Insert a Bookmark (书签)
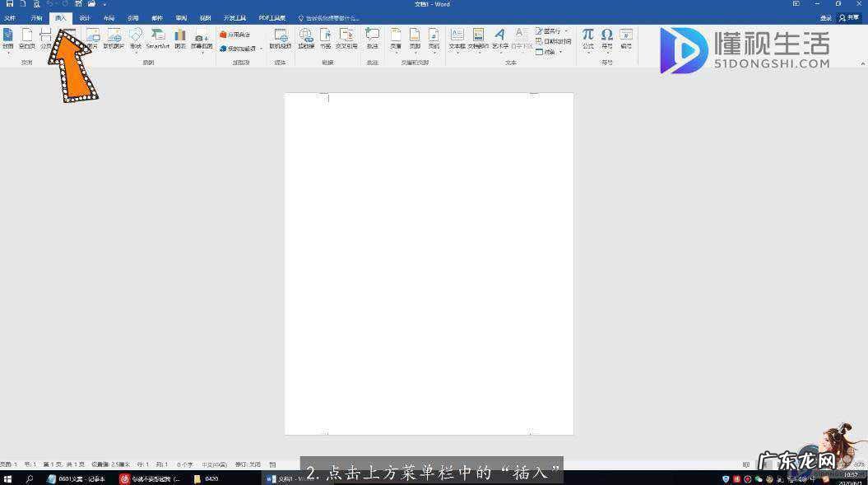Viewport: 868px width, 485px height. [x=326, y=37]
